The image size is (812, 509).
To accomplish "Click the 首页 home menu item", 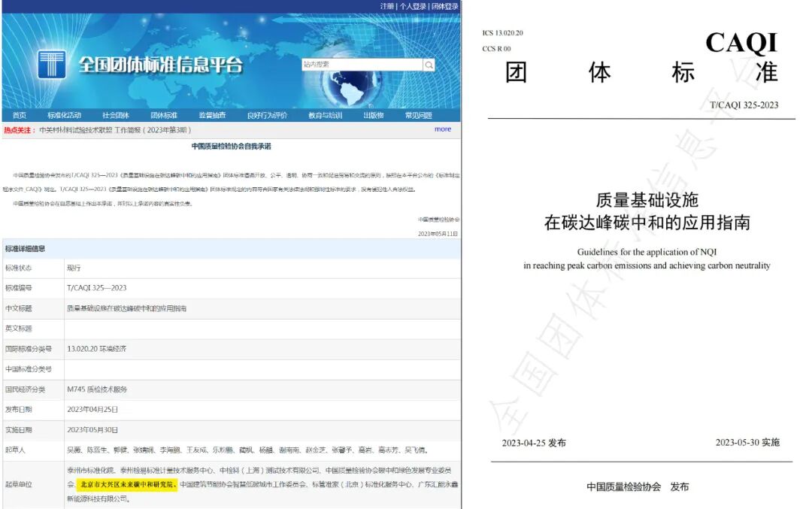I will [x=19, y=115].
